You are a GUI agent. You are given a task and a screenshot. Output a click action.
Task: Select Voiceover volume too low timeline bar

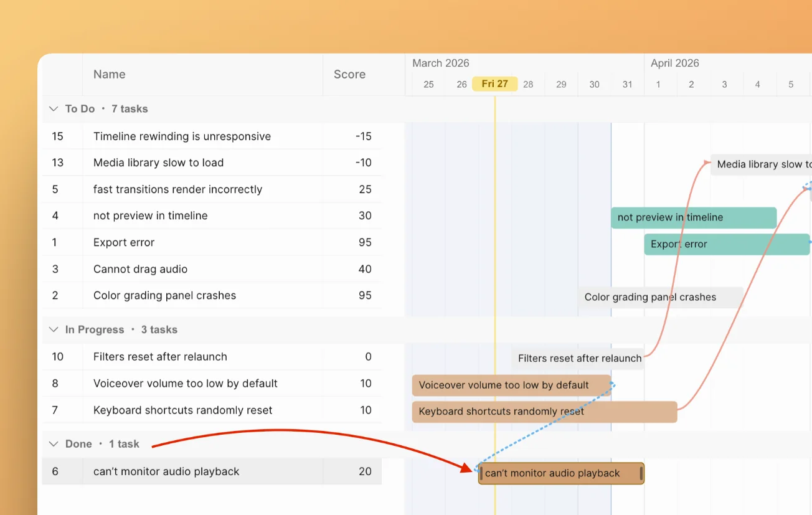(511, 385)
